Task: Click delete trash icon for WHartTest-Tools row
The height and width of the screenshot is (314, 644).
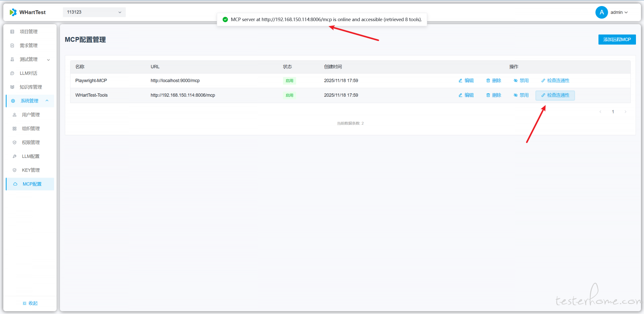Action: (x=488, y=95)
